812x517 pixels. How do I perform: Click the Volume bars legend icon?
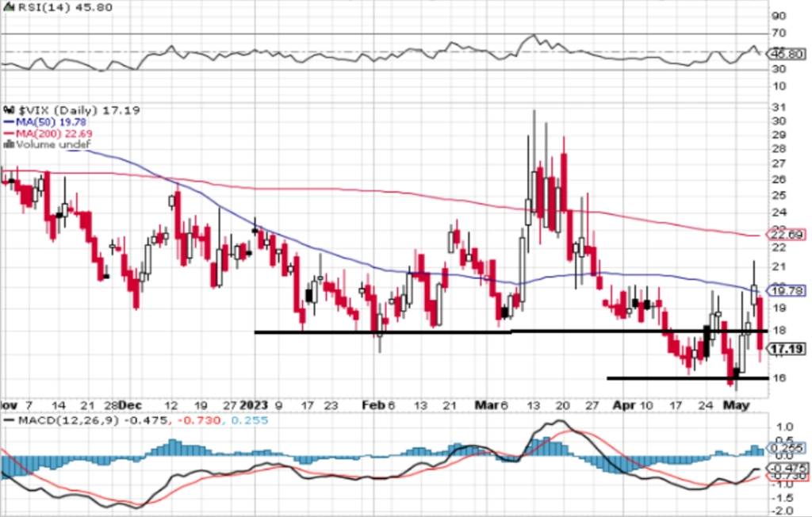point(9,144)
